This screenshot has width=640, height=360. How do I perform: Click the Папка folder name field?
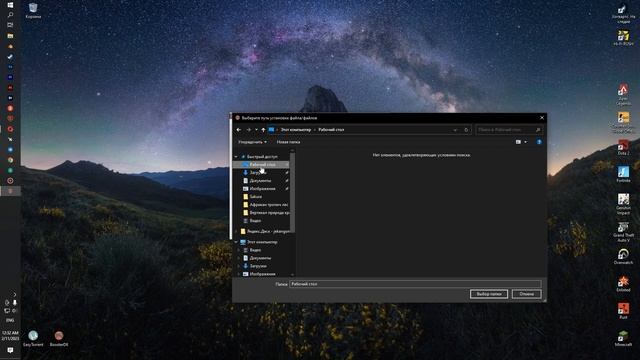[415, 284]
